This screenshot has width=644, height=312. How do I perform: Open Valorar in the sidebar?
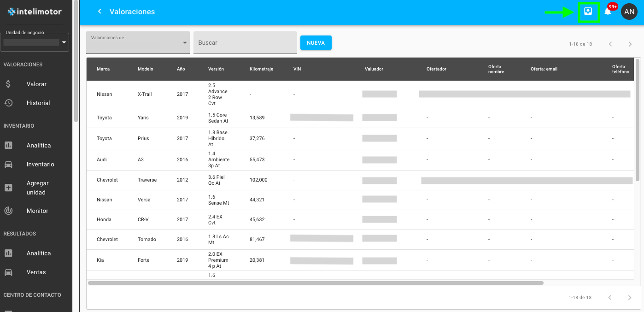point(36,84)
